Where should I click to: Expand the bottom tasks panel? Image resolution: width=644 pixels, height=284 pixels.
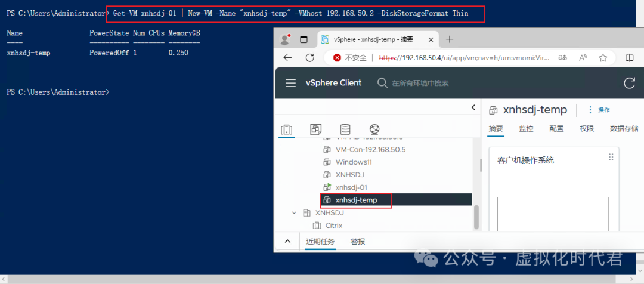click(287, 241)
